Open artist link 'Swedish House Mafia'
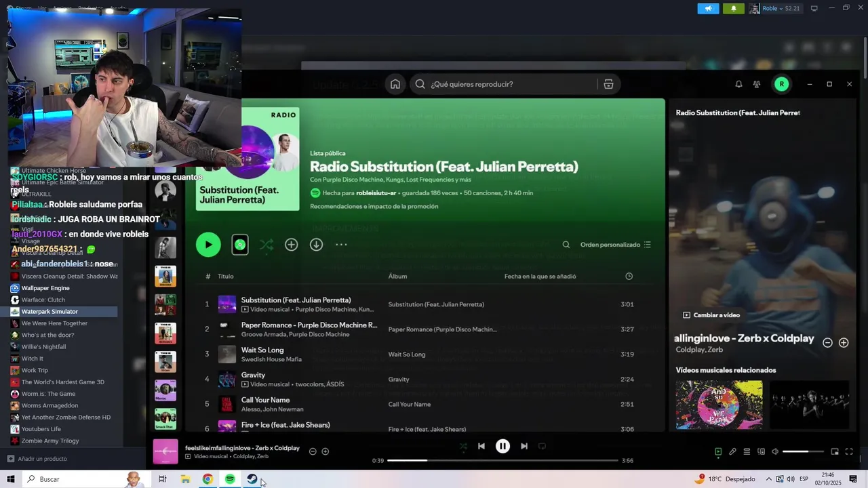 [x=271, y=359]
